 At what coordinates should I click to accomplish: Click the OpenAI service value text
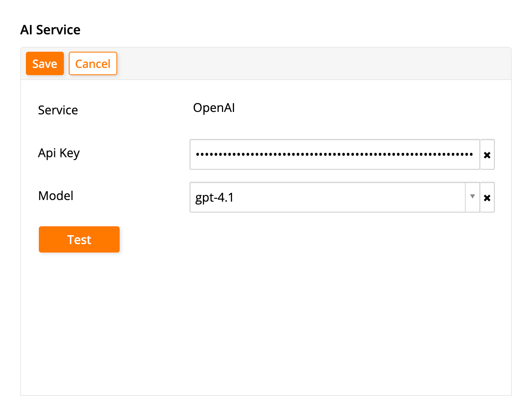click(214, 108)
